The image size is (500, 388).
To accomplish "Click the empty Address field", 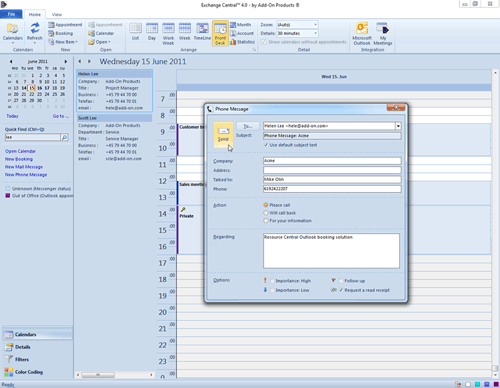I will point(332,170).
